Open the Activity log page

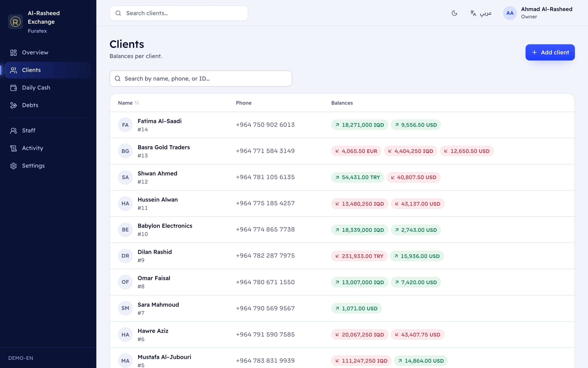click(48, 148)
